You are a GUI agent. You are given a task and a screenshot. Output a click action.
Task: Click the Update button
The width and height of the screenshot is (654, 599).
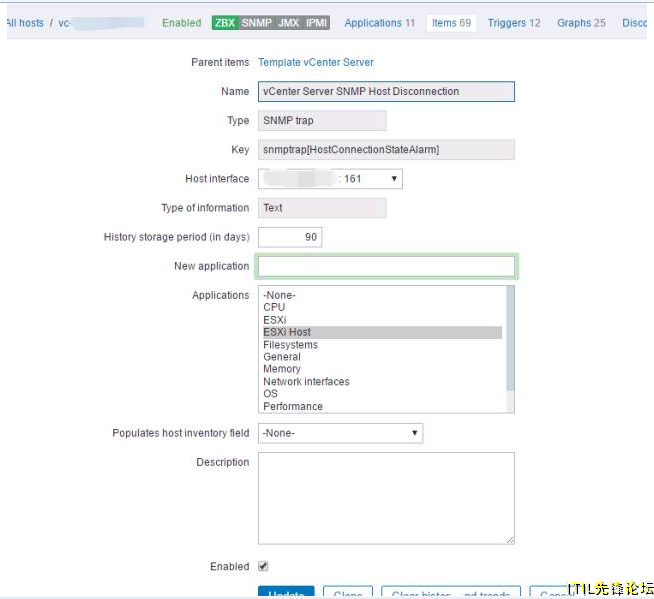point(286,592)
